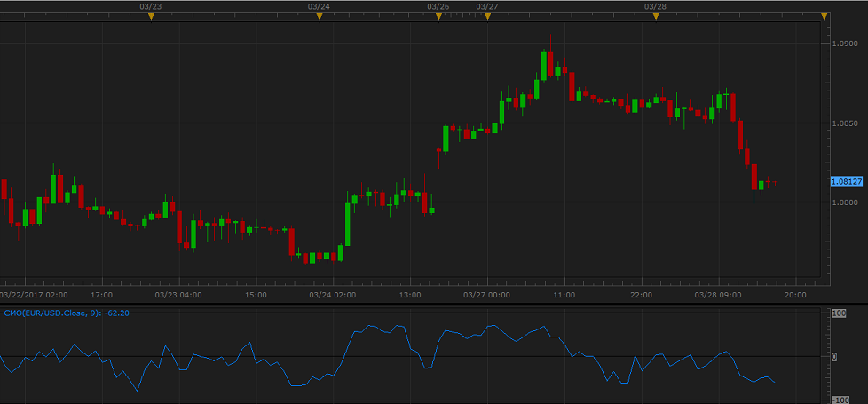
Task: Click the 17:00 time axis label
Action: [102, 295]
